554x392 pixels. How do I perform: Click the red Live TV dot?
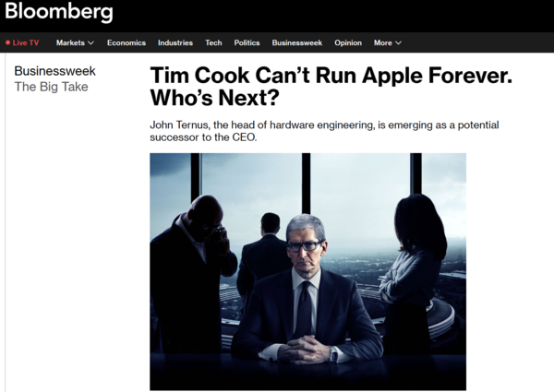click(7, 42)
